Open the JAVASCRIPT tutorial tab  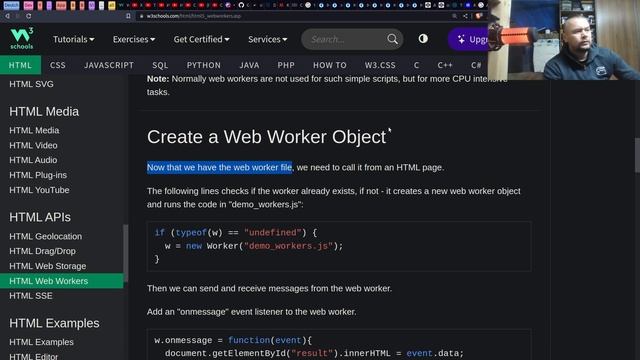[109, 65]
